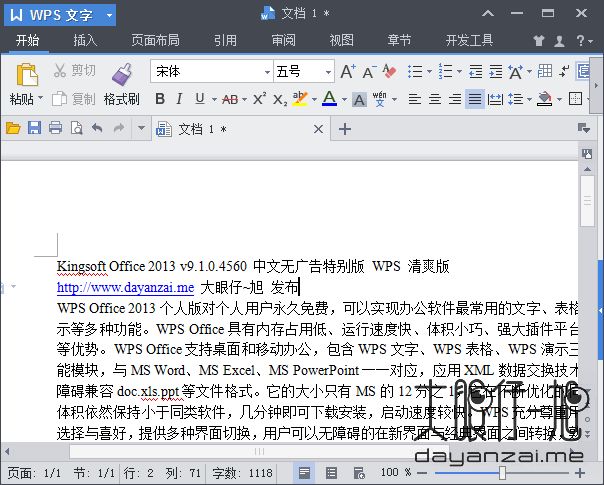604x485 pixels.
Task: Open the 章节 tab
Action: point(399,40)
